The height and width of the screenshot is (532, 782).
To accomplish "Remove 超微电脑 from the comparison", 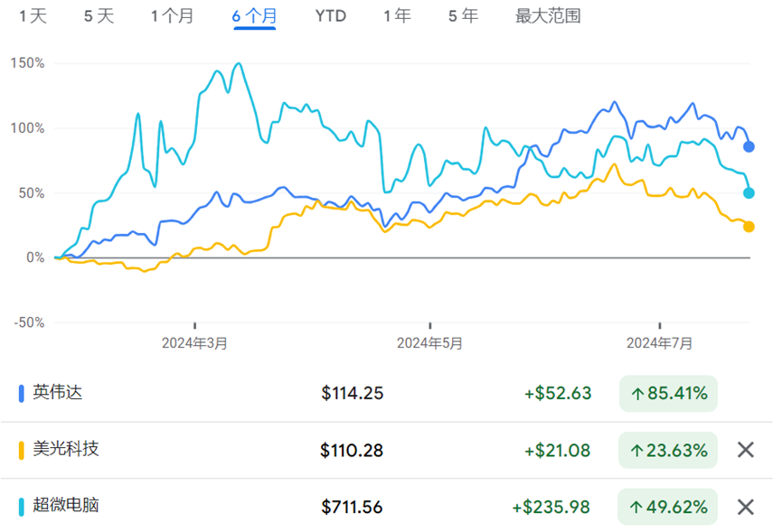I will click(745, 507).
